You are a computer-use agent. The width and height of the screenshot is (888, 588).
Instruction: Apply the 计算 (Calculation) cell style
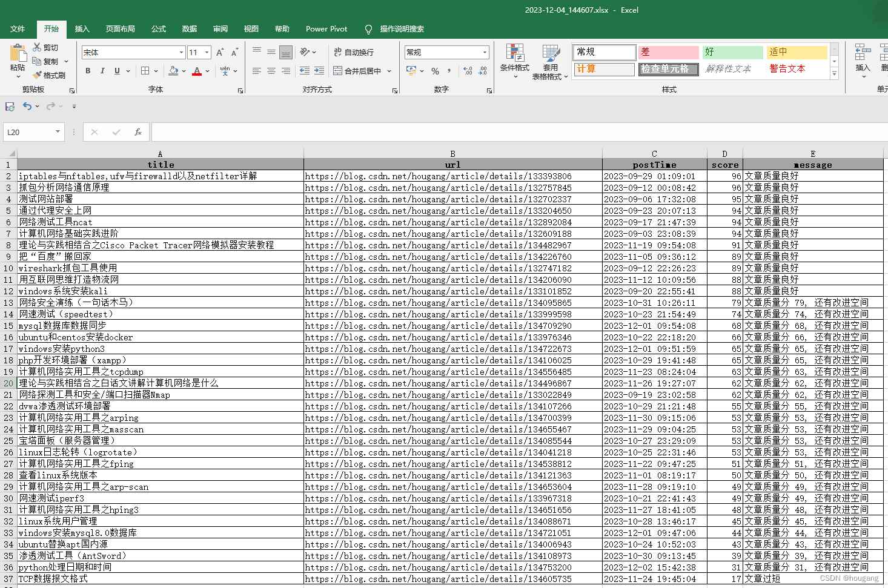pos(605,69)
